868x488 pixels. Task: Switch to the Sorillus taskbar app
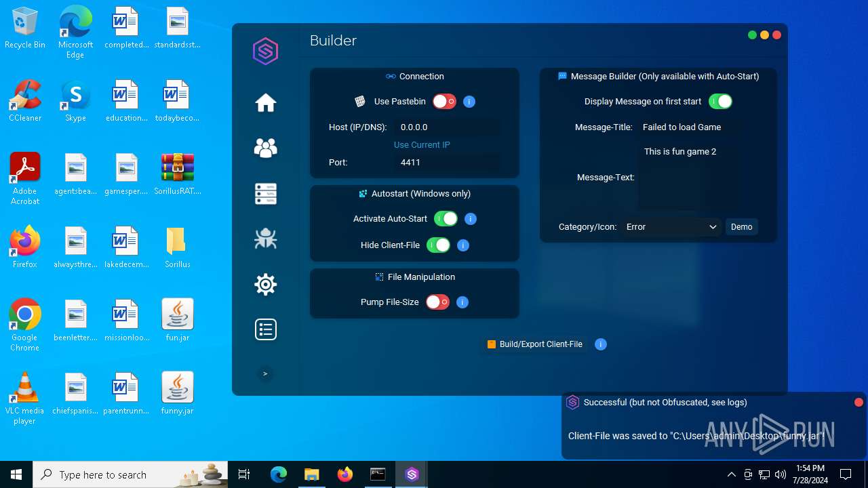coord(412,474)
